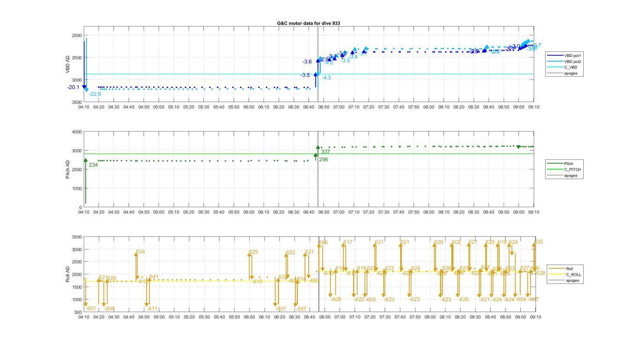Click '06:00' tick on the VBD plot x-axis

248,107
